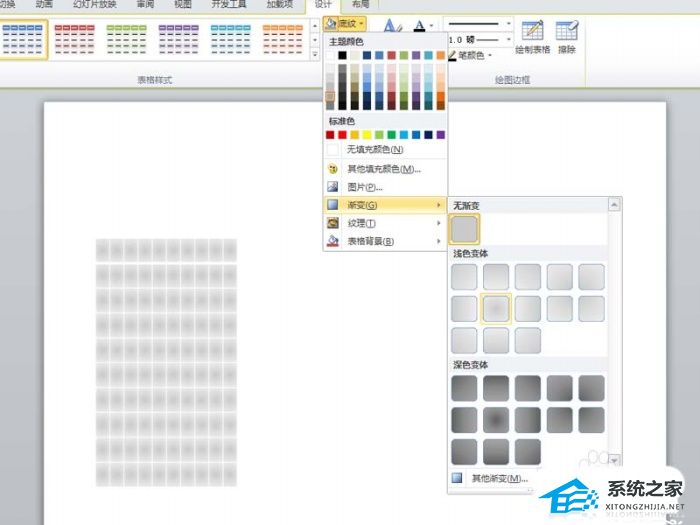
Task: Open 其他填充颜色(M)... menu item
Action: 385,169
